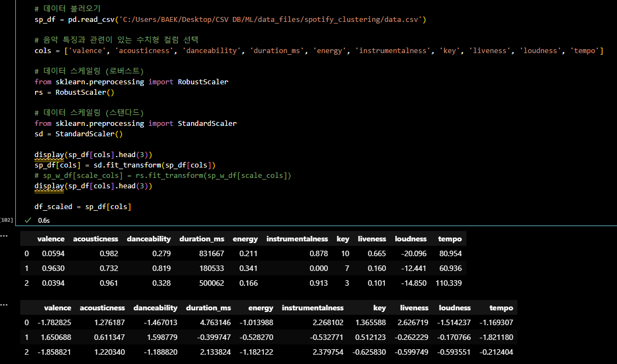Select the -1.782825 scaled valence cell
Screen dimensions: 617x364
(54, 323)
